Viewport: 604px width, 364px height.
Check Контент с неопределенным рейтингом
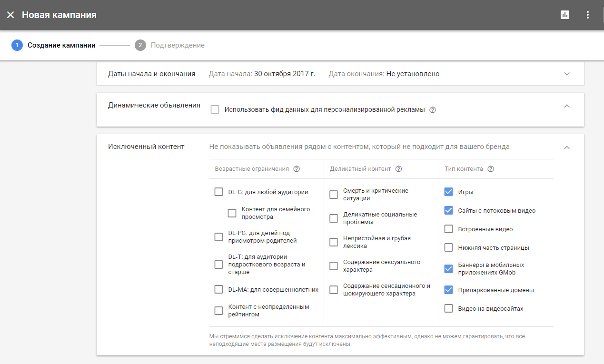pos(218,311)
